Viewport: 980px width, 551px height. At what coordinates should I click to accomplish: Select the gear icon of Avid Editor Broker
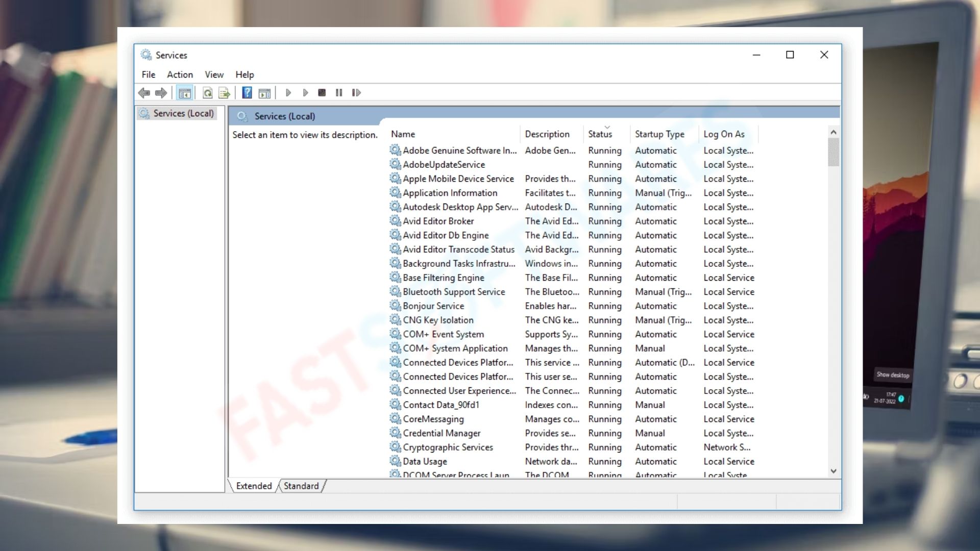[x=395, y=221]
